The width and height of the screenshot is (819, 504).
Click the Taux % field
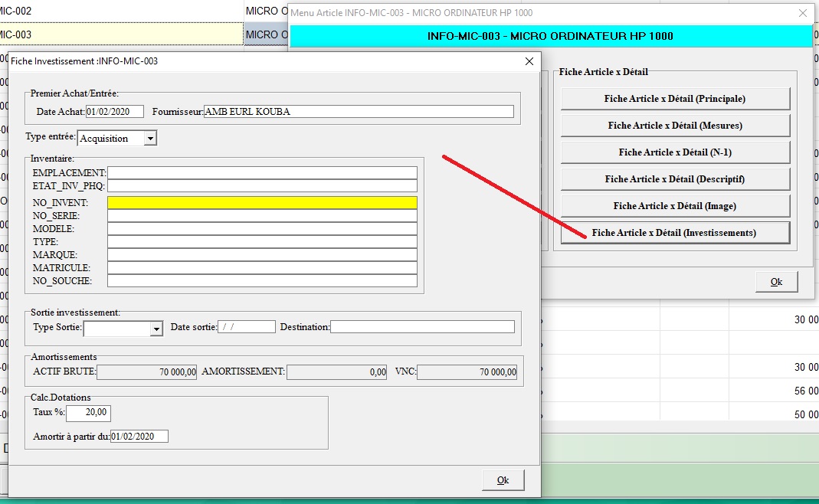(x=88, y=414)
